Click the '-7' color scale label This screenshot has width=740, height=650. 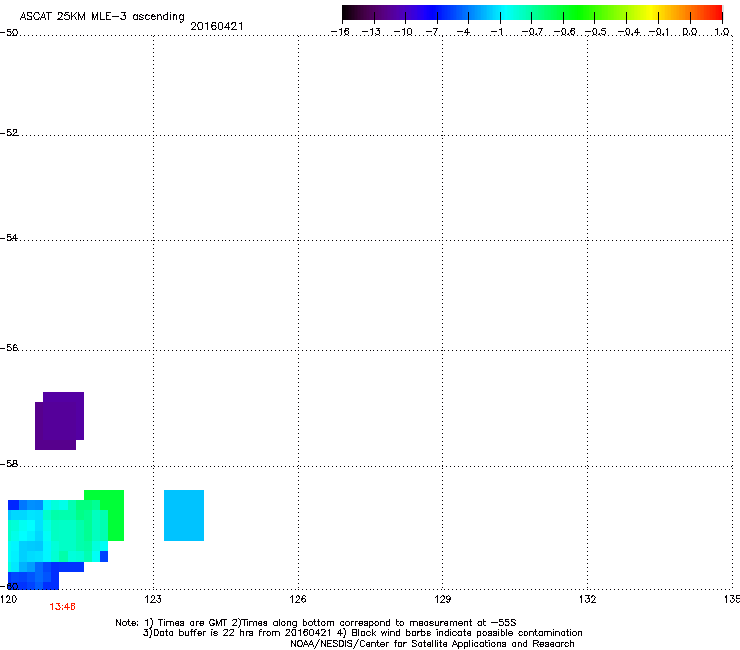coord(432,32)
